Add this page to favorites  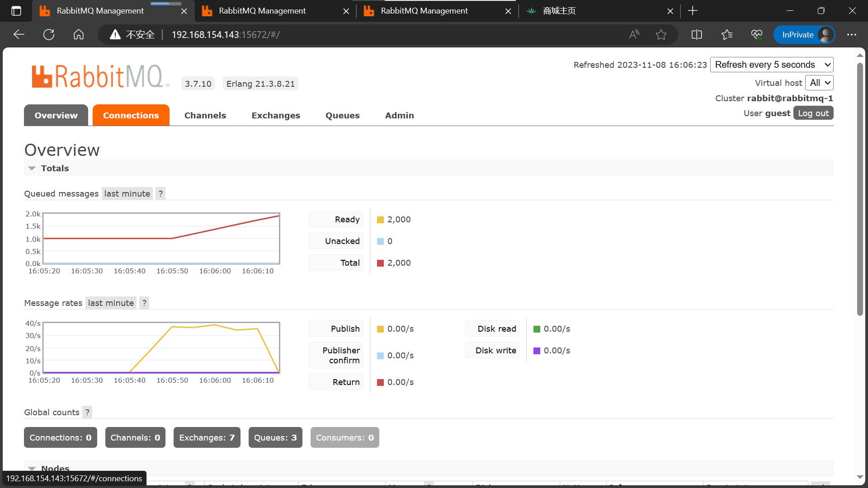[x=661, y=35]
